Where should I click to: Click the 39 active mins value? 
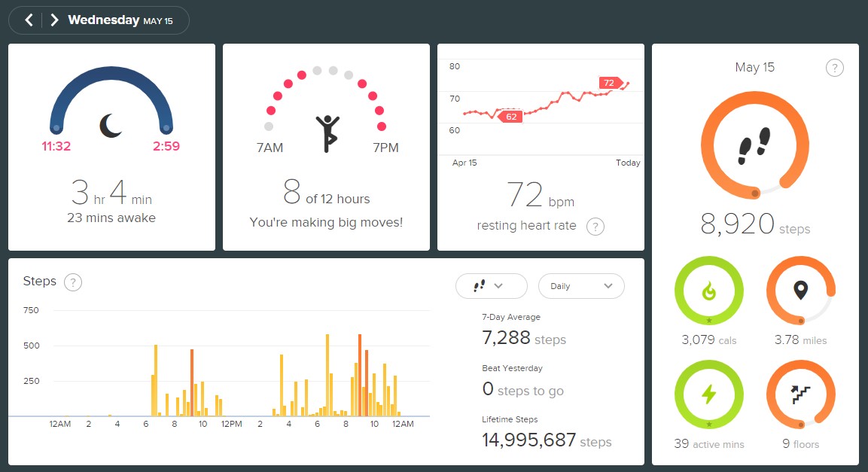click(x=708, y=444)
